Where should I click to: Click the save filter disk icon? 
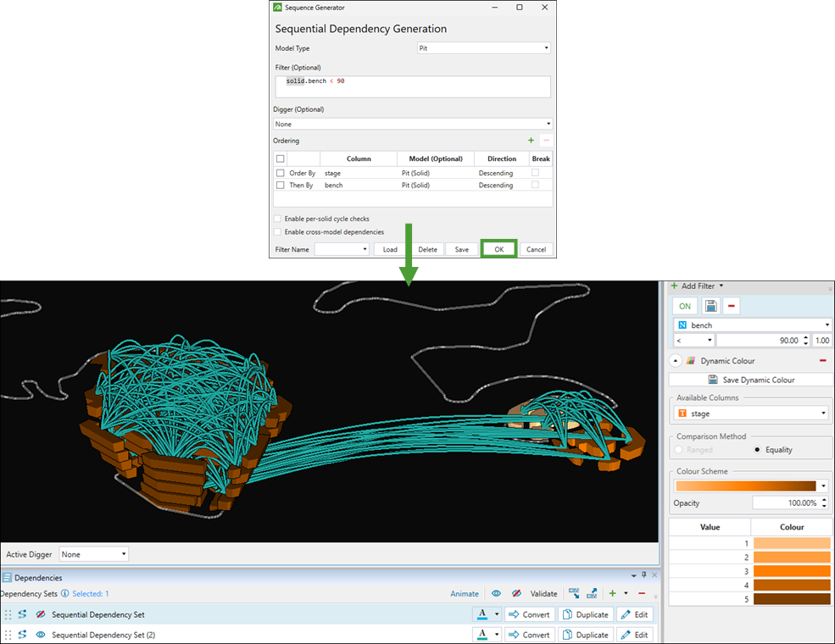pos(710,306)
